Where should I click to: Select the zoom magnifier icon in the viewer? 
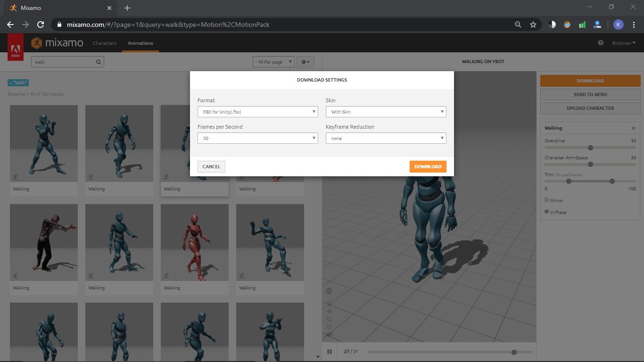click(329, 319)
